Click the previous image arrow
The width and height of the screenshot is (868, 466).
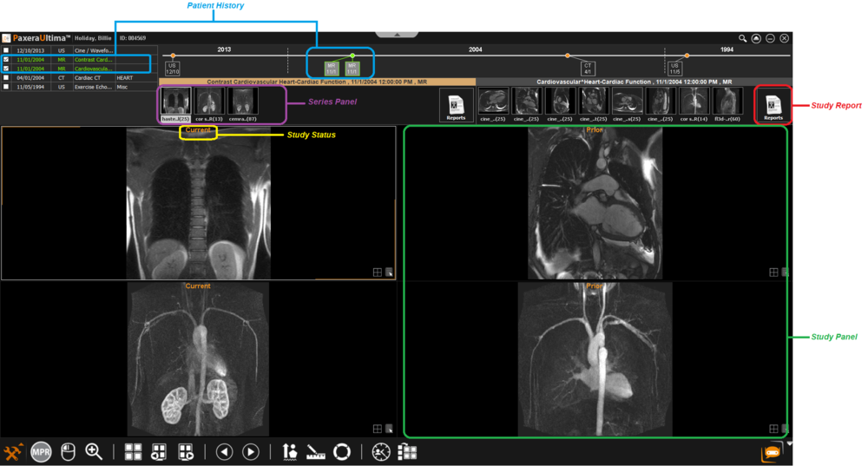224,452
